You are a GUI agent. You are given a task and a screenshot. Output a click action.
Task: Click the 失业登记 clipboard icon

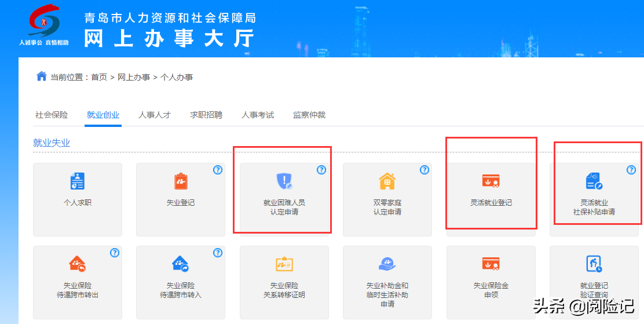click(181, 181)
